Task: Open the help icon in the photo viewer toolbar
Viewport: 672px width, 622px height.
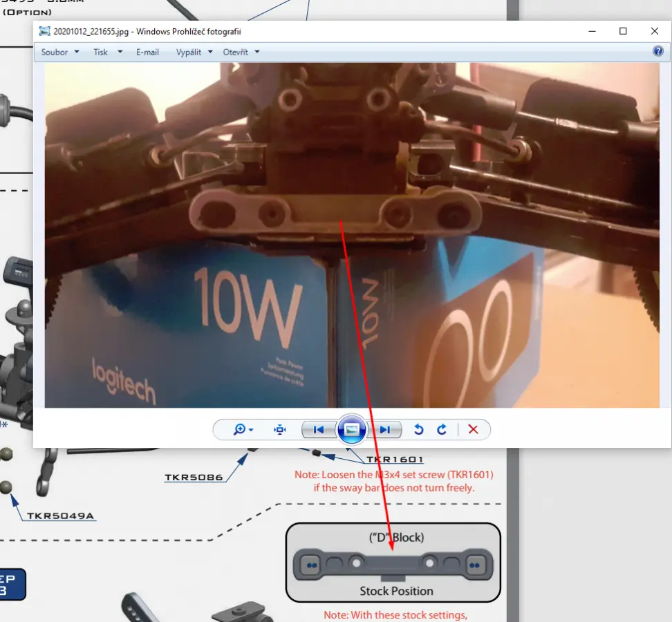Action: (x=658, y=51)
